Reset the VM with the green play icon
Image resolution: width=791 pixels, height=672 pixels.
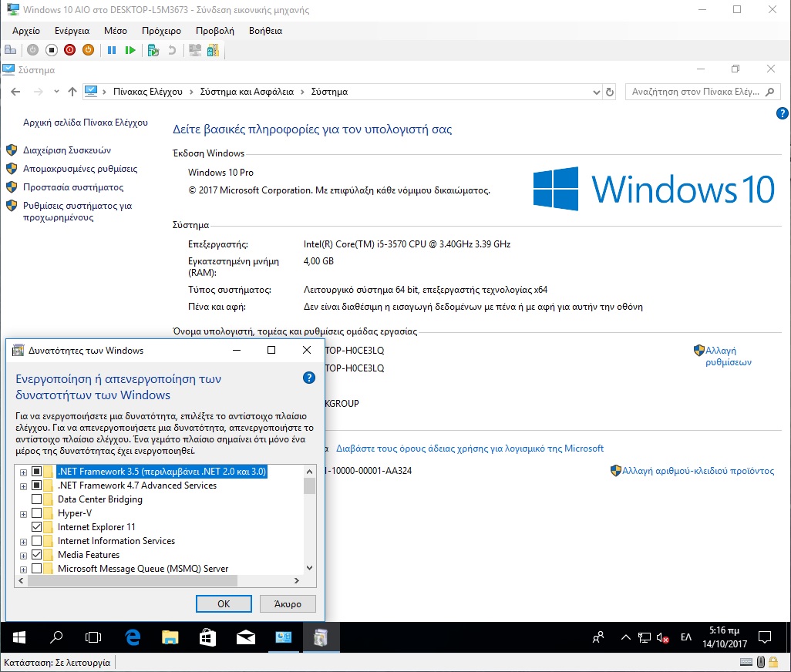coord(130,50)
